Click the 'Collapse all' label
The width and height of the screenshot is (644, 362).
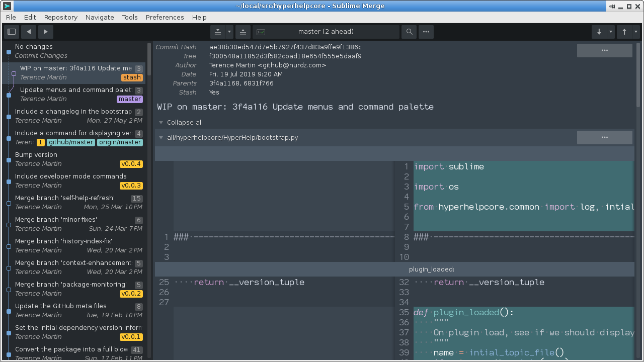[185, 122]
